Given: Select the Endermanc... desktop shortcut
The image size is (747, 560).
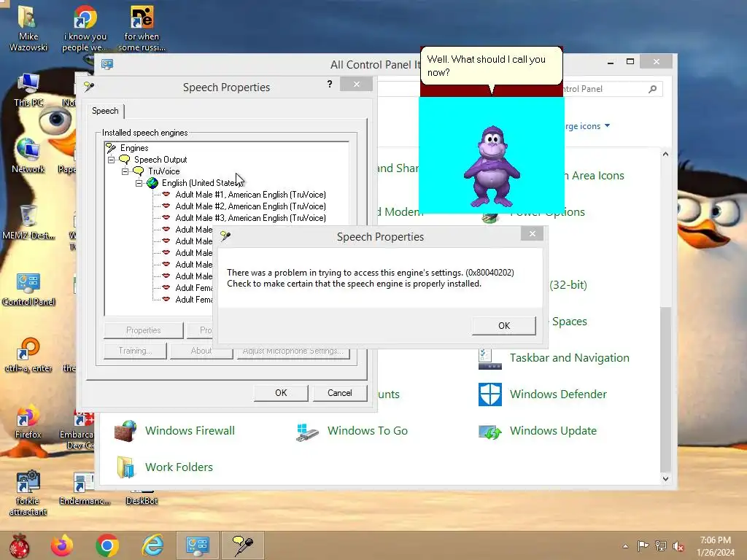Looking at the screenshot, I should tap(85, 488).
